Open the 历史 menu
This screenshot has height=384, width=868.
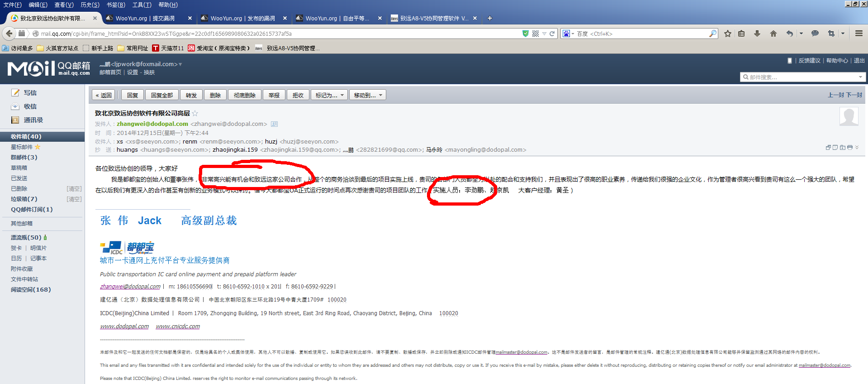[90, 5]
